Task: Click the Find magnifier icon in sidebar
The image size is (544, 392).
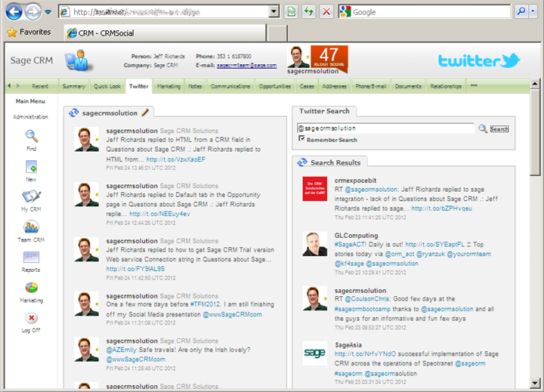Action: (31, 136)
